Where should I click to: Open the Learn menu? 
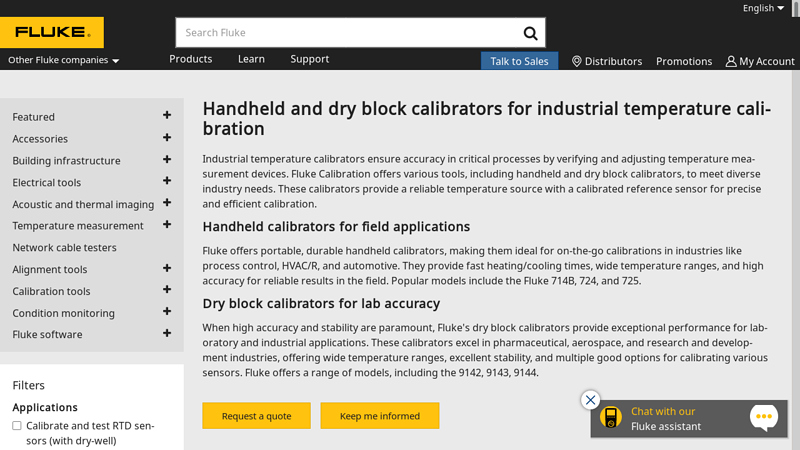pyautogui.click(x=251, y=59)
